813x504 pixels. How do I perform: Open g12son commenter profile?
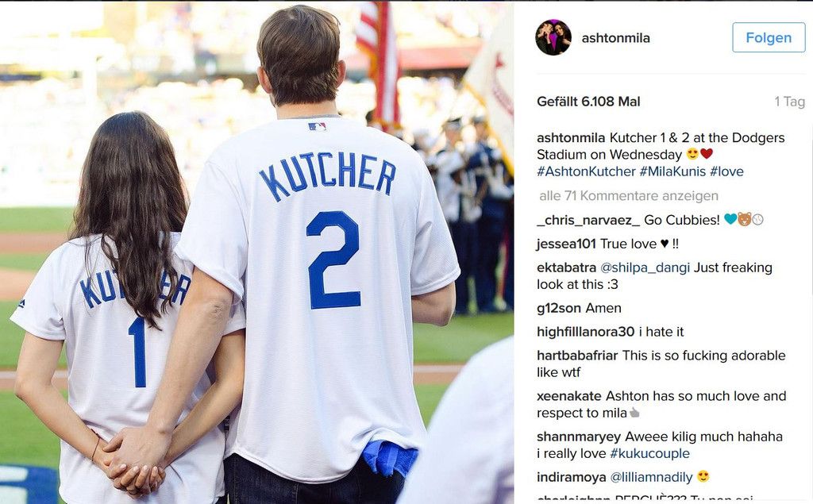pyautogui.click(x=558, y=308)
